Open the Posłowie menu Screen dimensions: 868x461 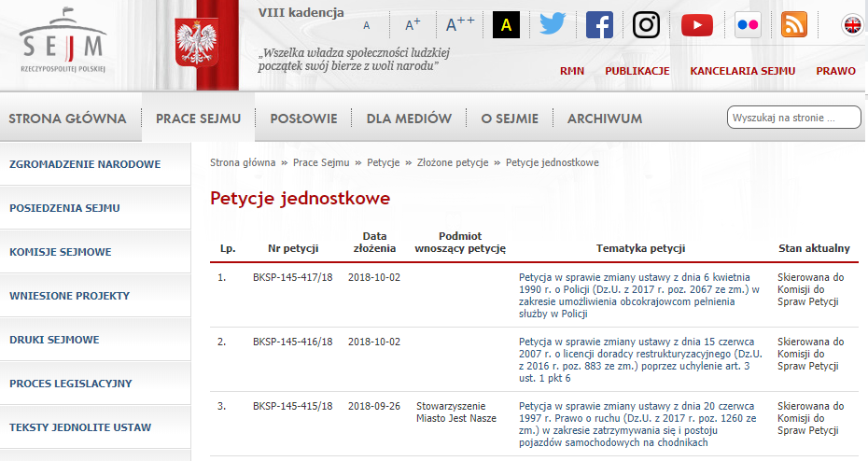[303, 119]
